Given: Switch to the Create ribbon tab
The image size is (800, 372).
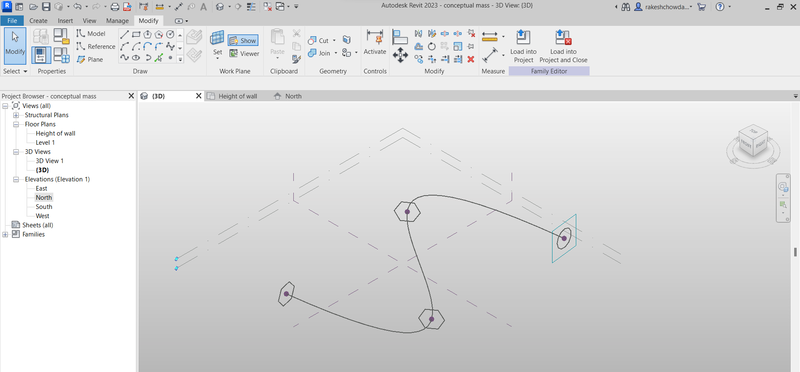Looking at the screenshot, I should click(x=38, y=21).
